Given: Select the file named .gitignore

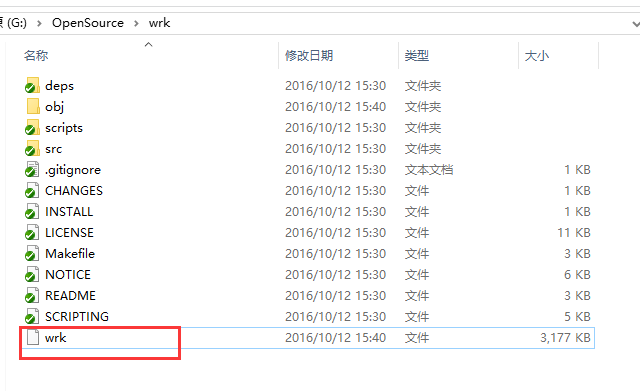Looking at the screenshot, I should (73, 170).
